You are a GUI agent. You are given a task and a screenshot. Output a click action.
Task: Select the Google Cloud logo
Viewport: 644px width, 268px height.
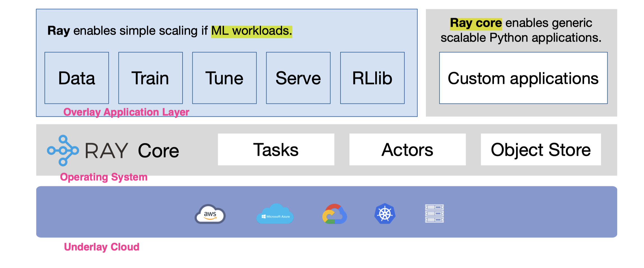click(334, 214)
